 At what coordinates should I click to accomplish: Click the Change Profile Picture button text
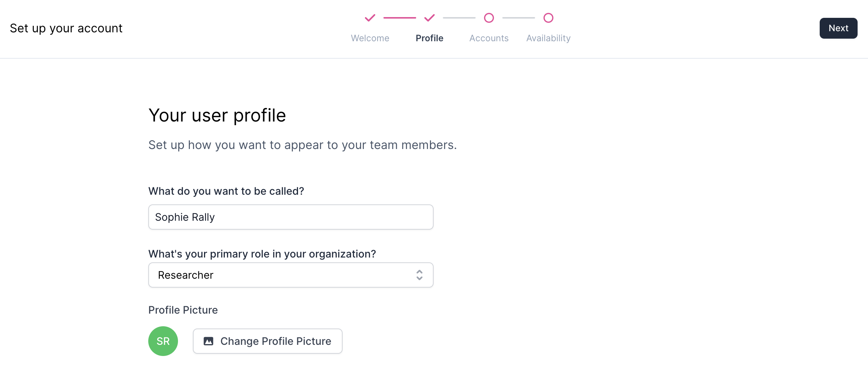[276, 341]
